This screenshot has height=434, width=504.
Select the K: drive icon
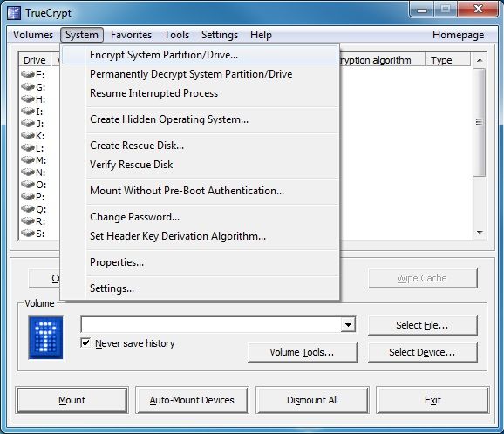click(x=28, y=136)
